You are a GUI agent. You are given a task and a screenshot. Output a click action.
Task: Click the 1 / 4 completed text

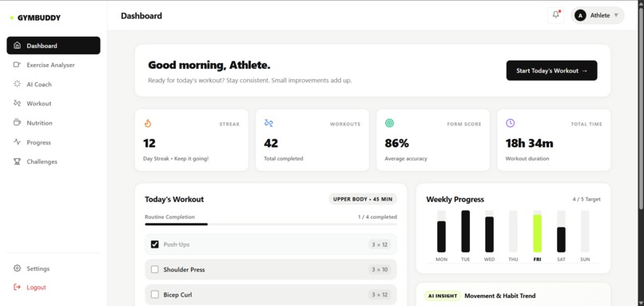coord(377,217)
